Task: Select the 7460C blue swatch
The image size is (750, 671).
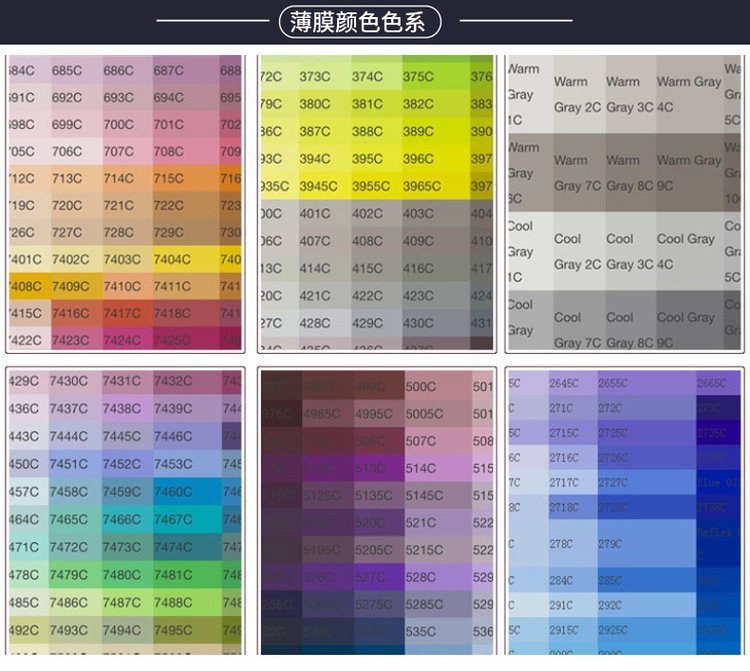Action: (x=173, y=492)
